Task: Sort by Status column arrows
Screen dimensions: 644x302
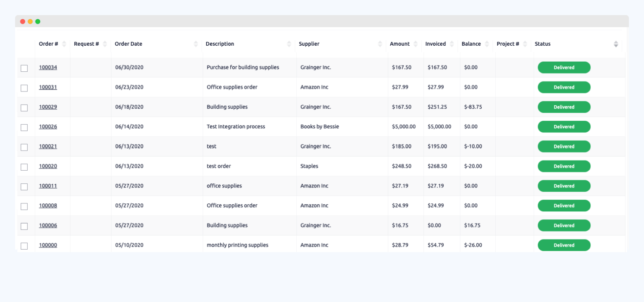Action: pos(616,44)
